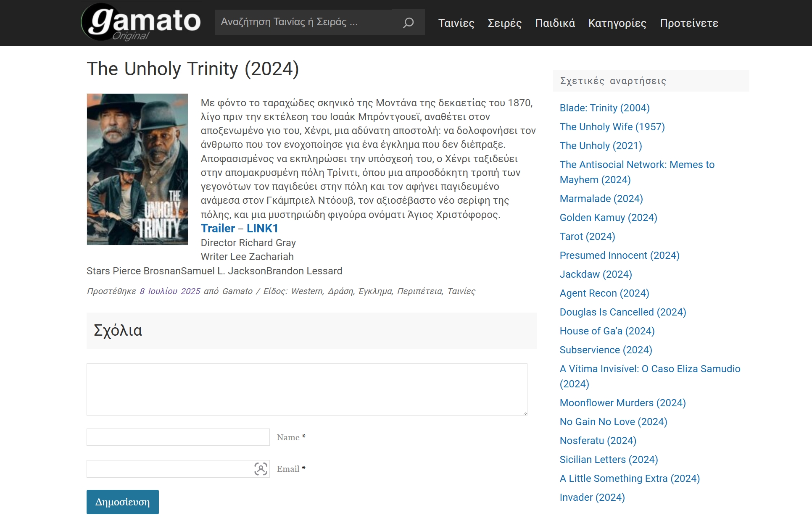Click the comment text area
The height and width of the screenshot is (526, 812).
click(307, 389)
